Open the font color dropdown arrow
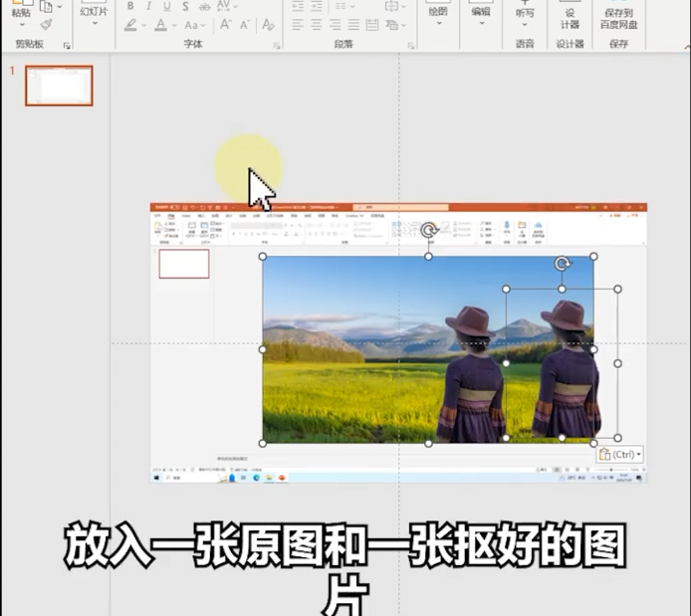The image size is (691, 616). coord(174,26)
